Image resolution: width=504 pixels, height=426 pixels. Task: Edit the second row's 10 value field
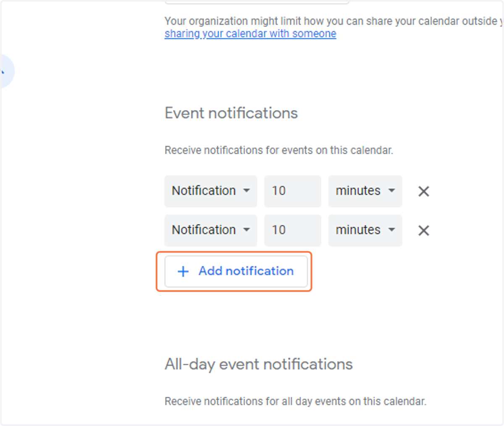(293, 230)
